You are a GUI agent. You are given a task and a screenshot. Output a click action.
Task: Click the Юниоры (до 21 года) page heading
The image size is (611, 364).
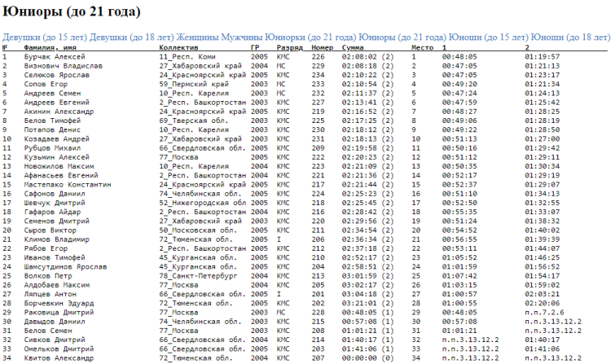pos(71,13)
